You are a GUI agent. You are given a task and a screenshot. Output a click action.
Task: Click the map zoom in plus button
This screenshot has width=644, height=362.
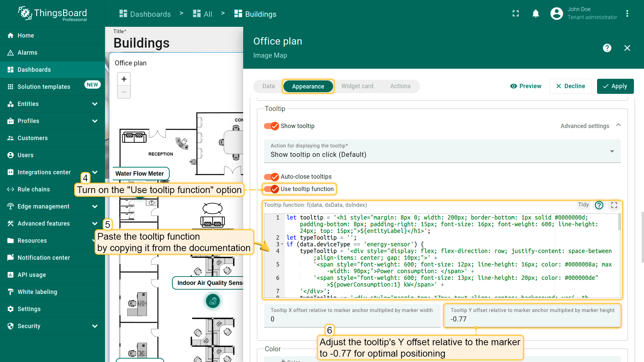(124, 79)
